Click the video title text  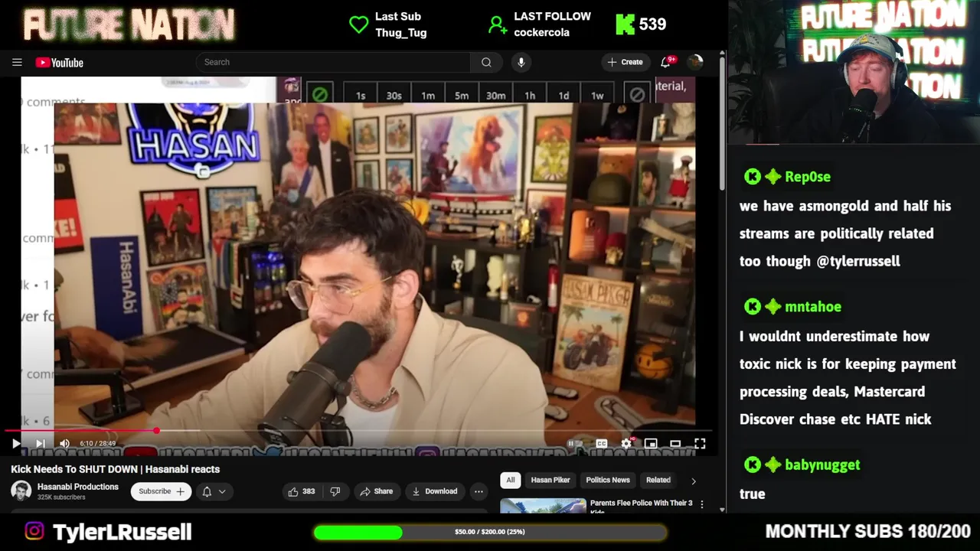(116, 469)
